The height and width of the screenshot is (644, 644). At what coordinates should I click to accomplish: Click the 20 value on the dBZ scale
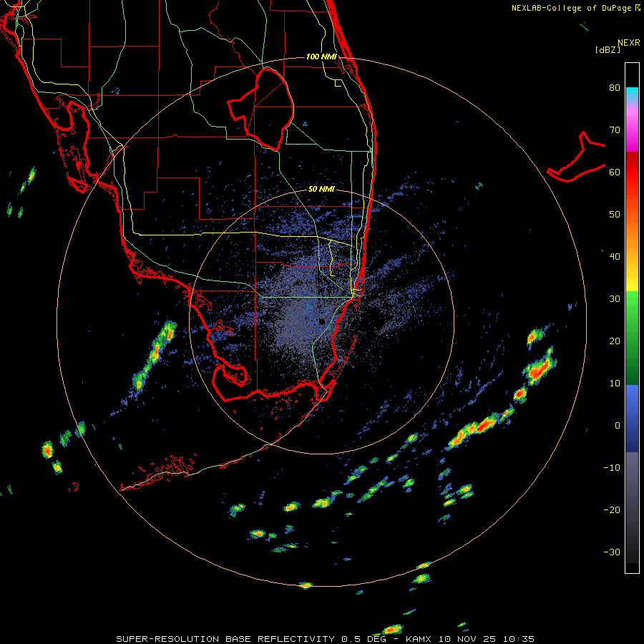pyautogui.click(x=615, y=341)
